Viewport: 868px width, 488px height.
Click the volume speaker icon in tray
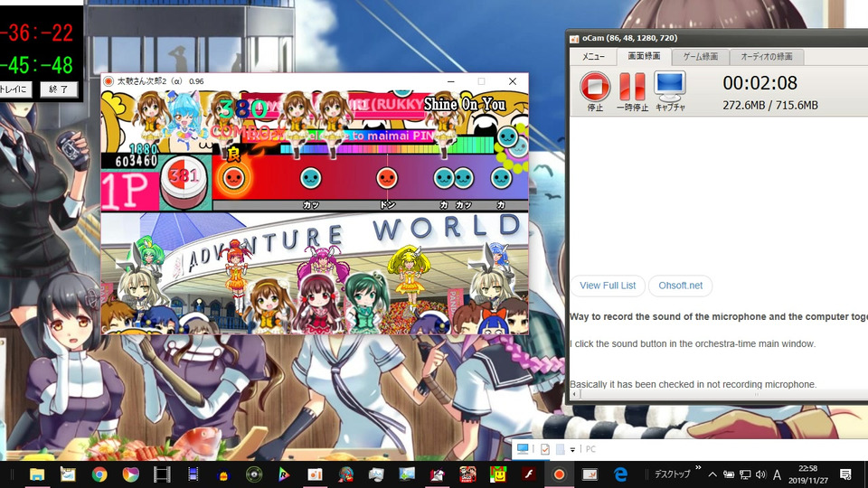click(x=760, y=474)
